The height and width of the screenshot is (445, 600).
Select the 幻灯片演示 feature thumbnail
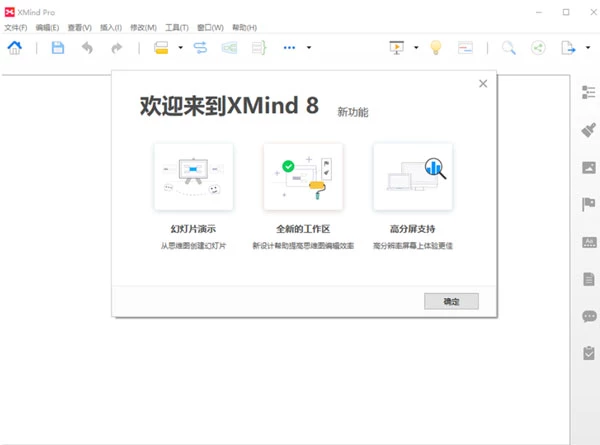193,176
